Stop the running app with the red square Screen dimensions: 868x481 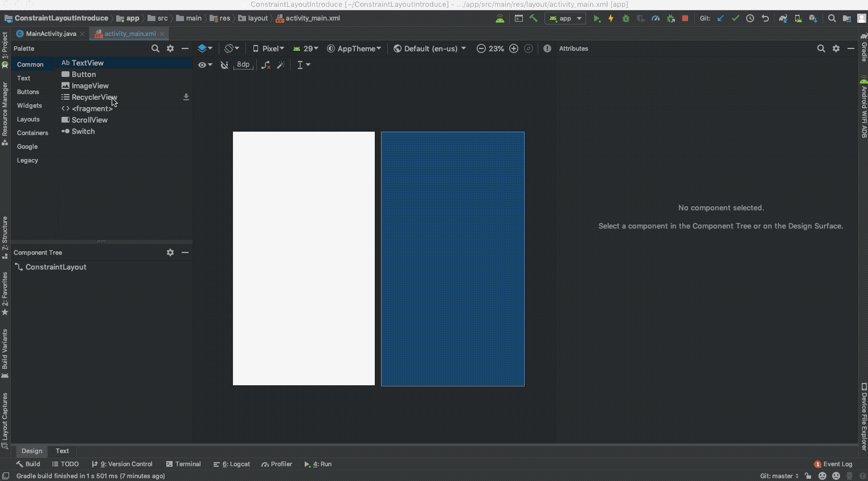pyautogui.click(x=685, y=18)
